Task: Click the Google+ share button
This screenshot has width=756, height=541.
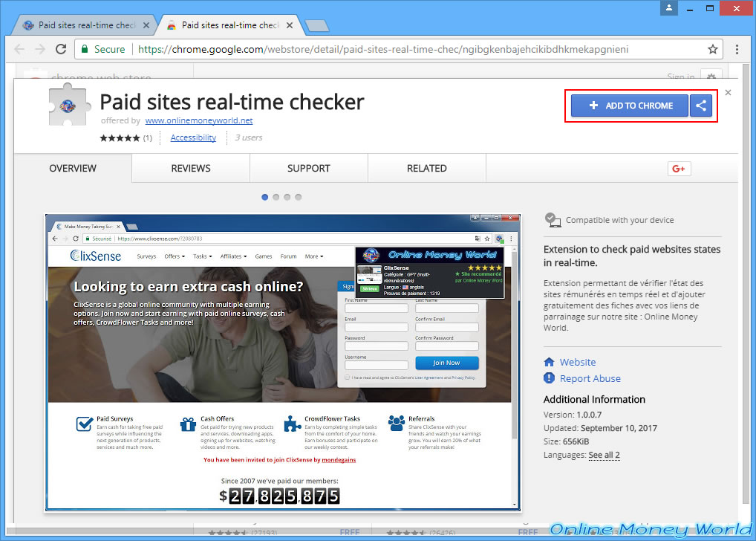Action: click(x=679, y=169)
